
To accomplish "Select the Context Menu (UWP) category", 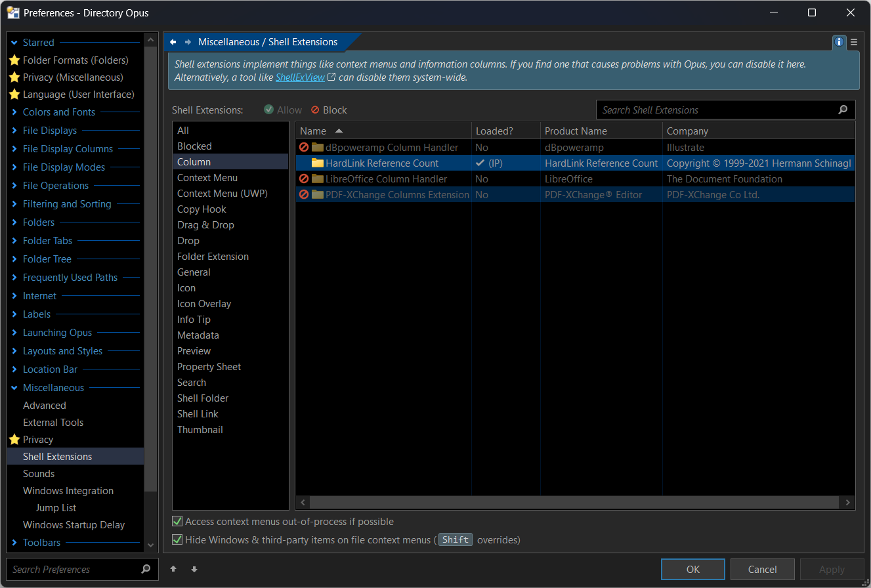I will (x=230, y=194).
